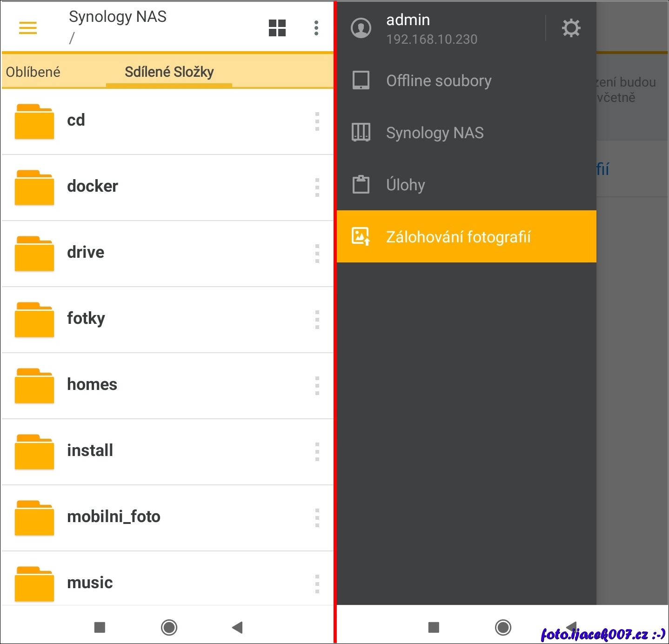Image resolution: width=669 pixels, height=644 pixels.
Task: Open the hamburger navigation menu
Action: click(28, 28)
